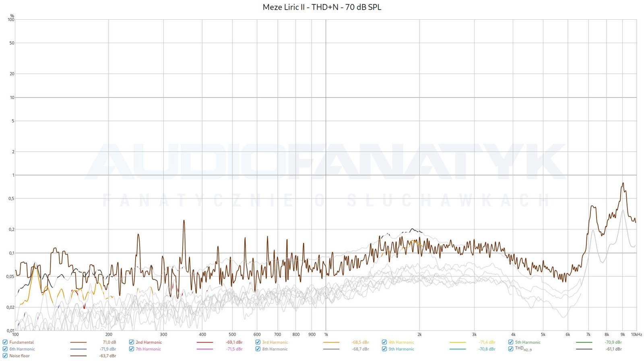Click the magenta 7th Harmonic line swatch
The image size is (644, 361).
click(205, 349)
